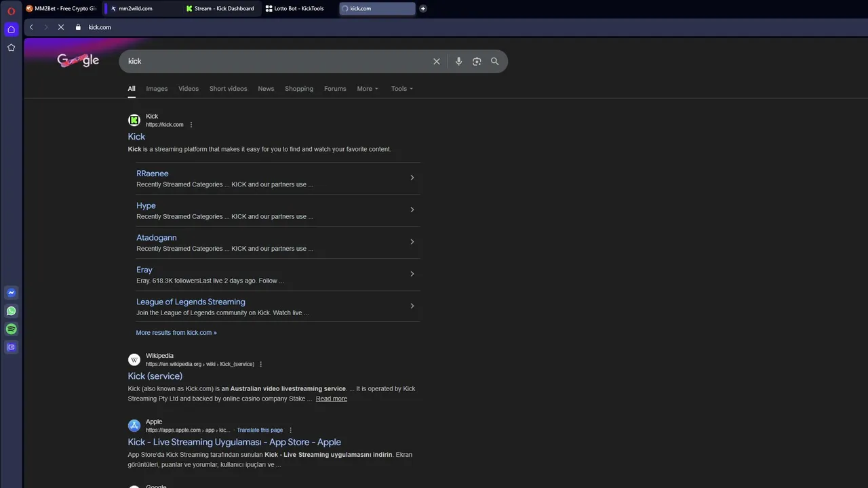Open the three-dot menu beside Wikipedia URL
This screenshot has height=488, width=868.
260,364
